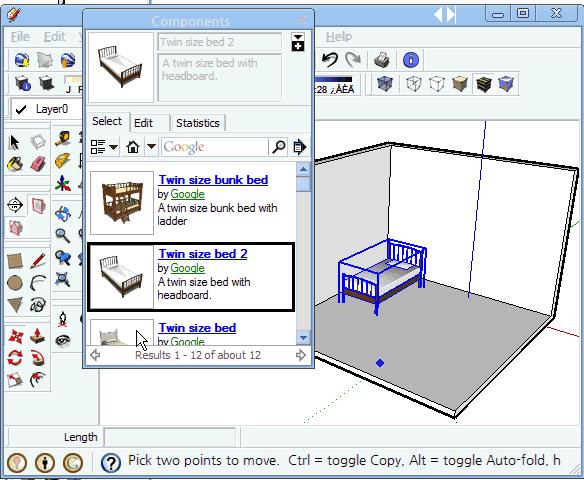Select the arrow Select tool
Image resolution: width=584 pixels, height=480 pixels.
coord(14,142)
